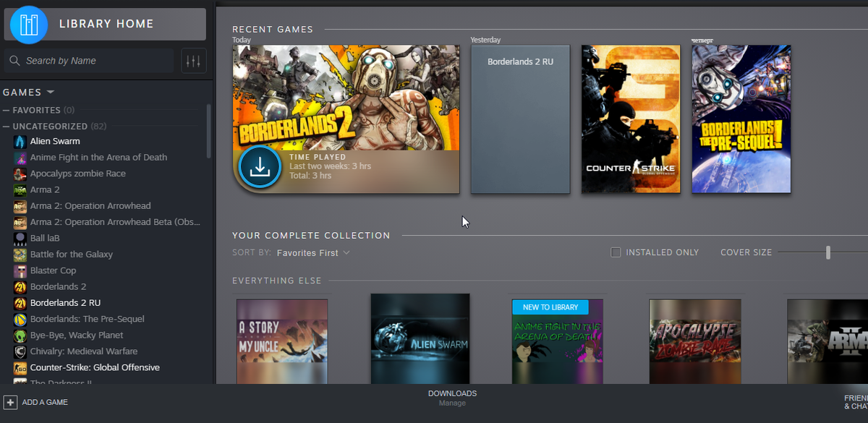Collapse the Favorites category

6,110
